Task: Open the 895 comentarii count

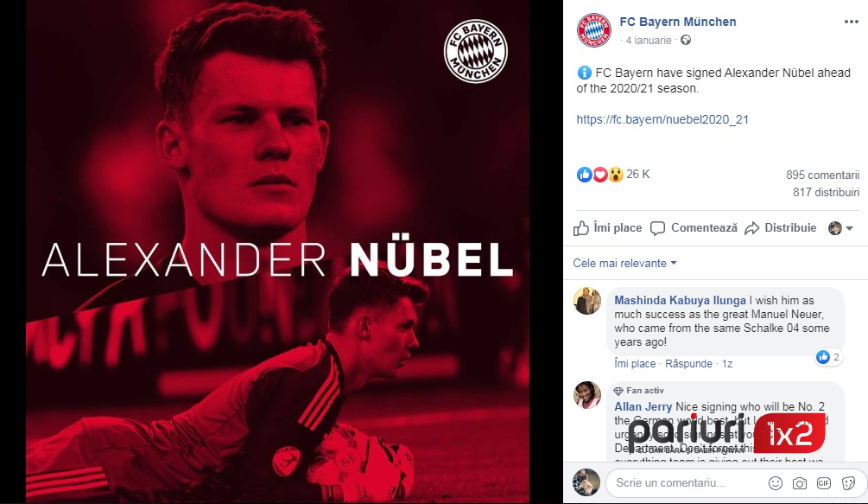Action: (x=822, y=175)
